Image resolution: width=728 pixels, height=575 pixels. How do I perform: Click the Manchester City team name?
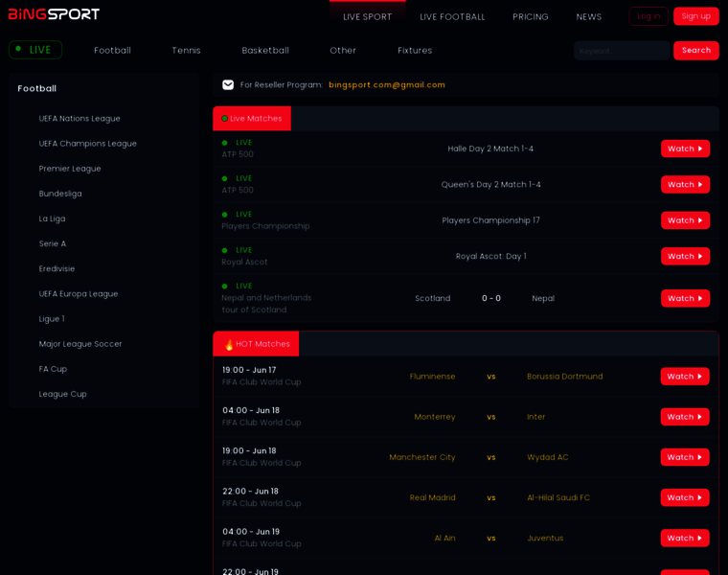422,457
